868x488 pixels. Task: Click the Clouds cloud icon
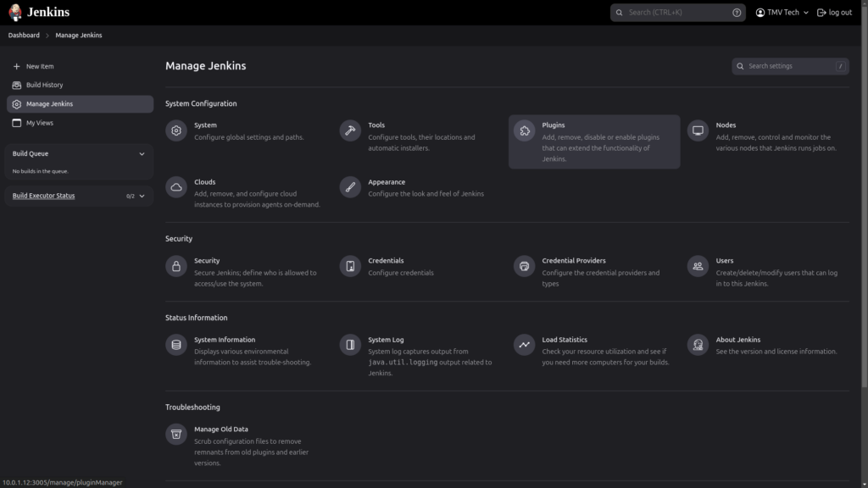[176, 187]
